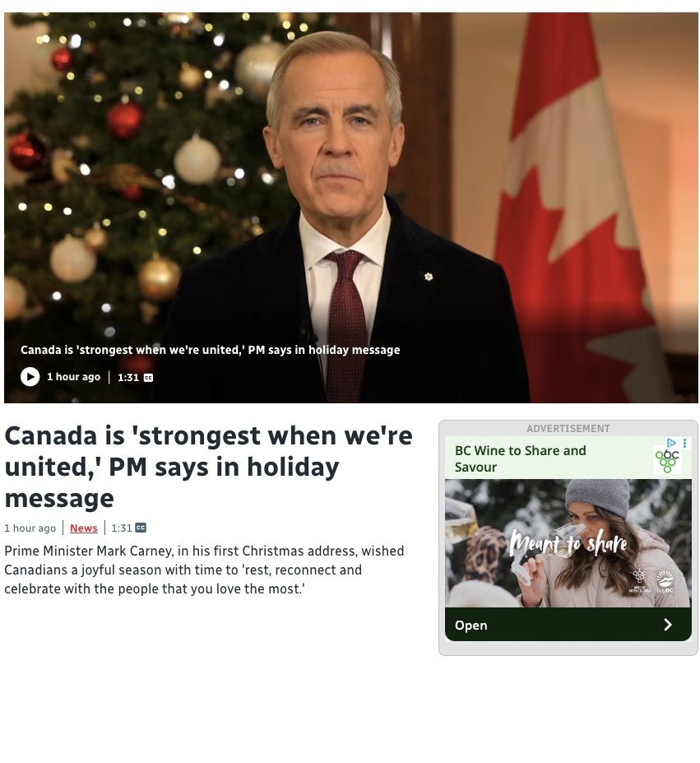Click the 'BC Wine to Share and Savour' ad title
This screenshot has height=763, width=700.
tap(520, 459)
